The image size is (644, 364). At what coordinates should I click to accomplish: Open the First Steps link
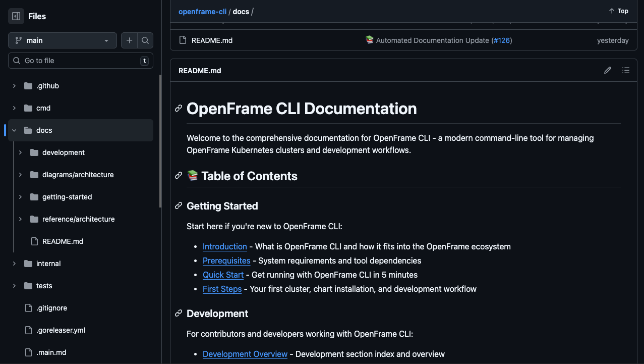(222, 289)
